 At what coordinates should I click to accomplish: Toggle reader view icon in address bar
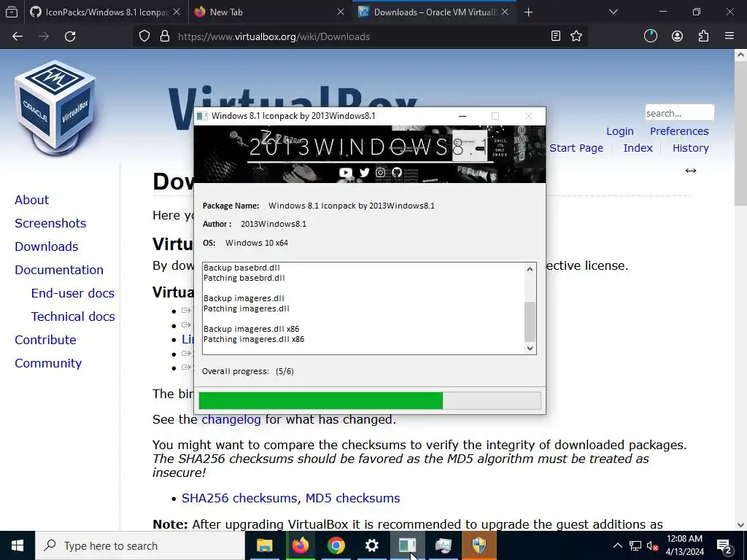[x=555, y=36]
